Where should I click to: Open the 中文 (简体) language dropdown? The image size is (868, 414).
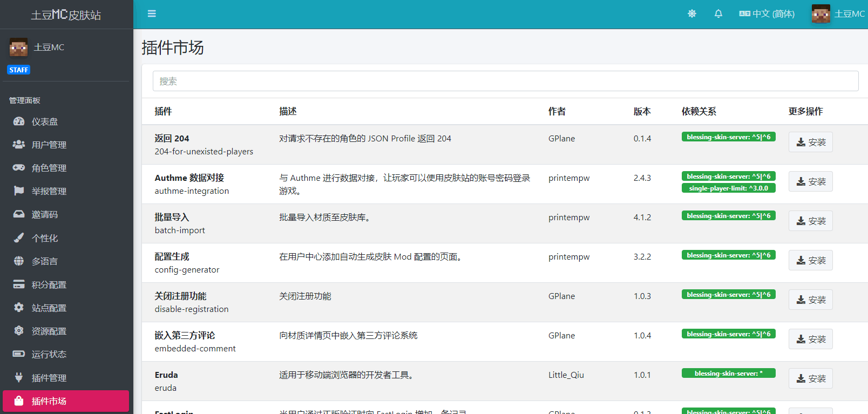pyautogui.click(x=767, y=13)
